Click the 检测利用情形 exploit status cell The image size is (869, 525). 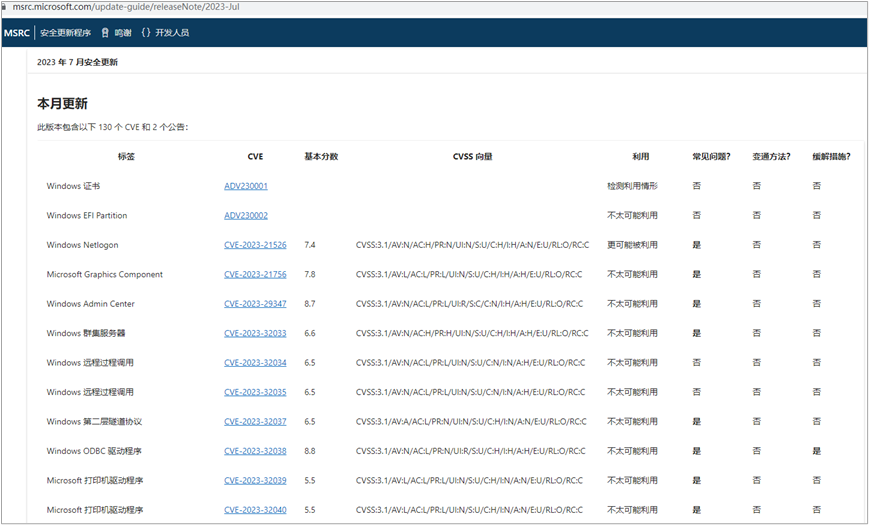coord(632,186)
